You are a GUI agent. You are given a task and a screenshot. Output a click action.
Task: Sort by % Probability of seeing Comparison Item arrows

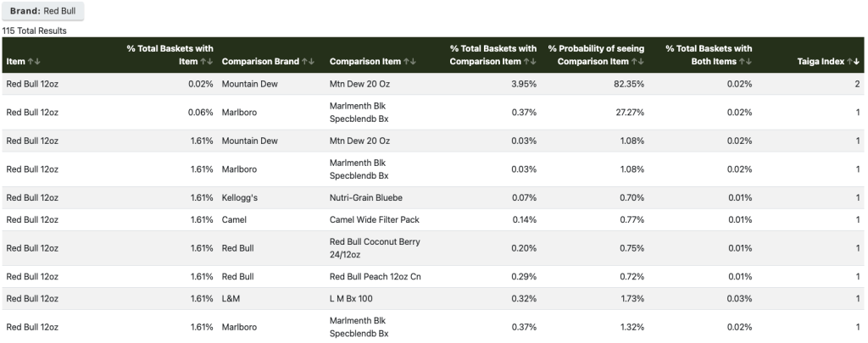point(637,62)
